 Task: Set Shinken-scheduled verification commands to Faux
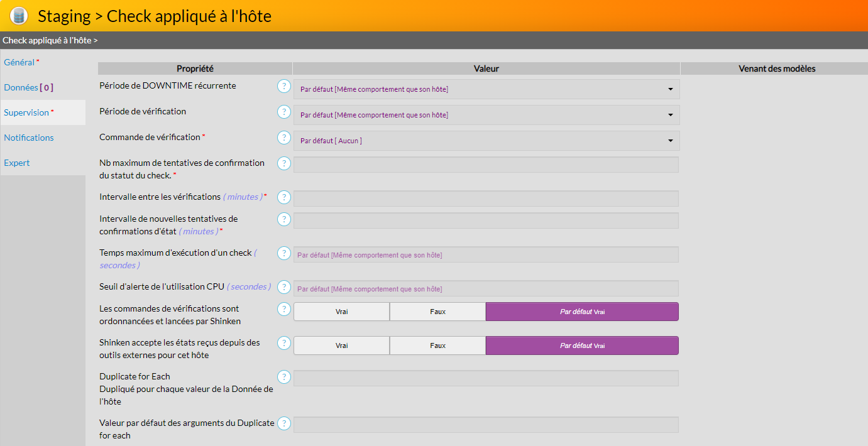point(437,312)
